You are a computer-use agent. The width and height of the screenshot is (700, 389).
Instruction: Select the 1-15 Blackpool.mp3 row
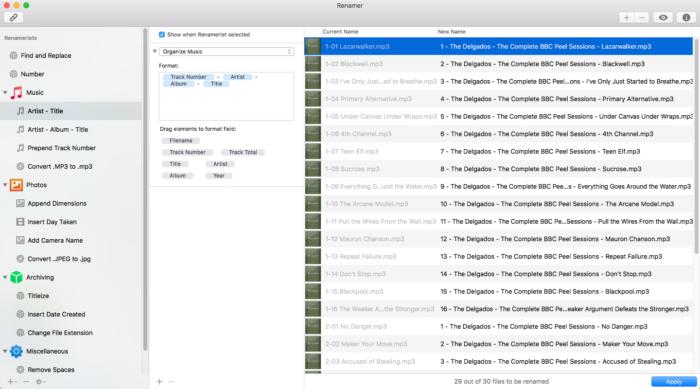[x=498, y=291]
